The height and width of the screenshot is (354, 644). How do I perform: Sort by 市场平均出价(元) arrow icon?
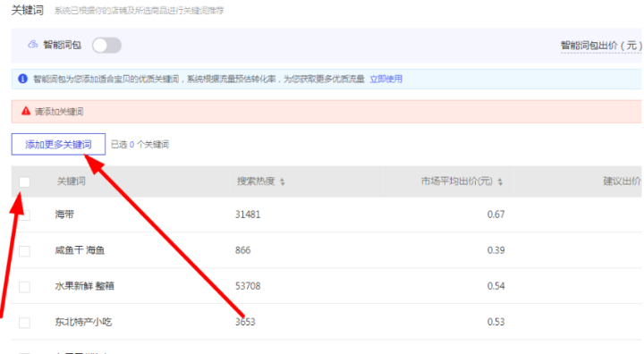(500, 181)
